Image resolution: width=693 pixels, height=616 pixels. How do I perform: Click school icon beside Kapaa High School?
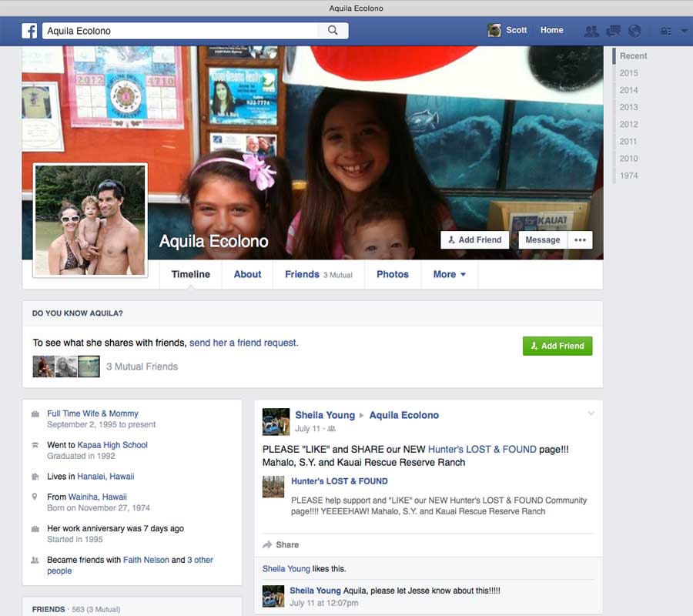pos(35,445)
